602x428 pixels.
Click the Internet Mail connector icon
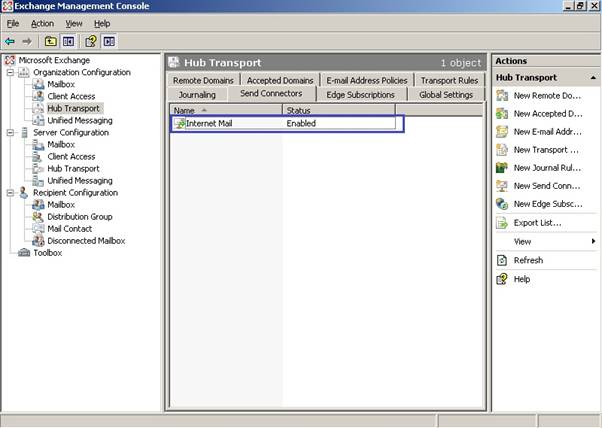[180, 123]
